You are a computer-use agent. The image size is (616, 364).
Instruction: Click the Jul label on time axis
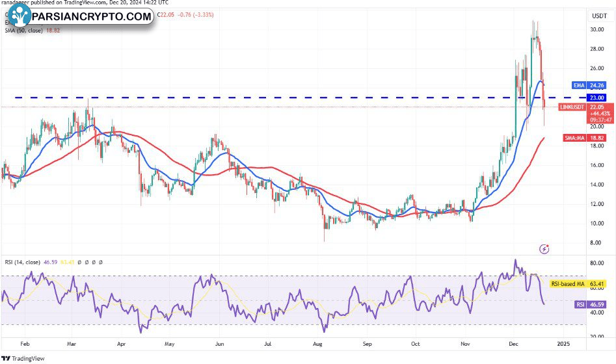click(267, 344)
